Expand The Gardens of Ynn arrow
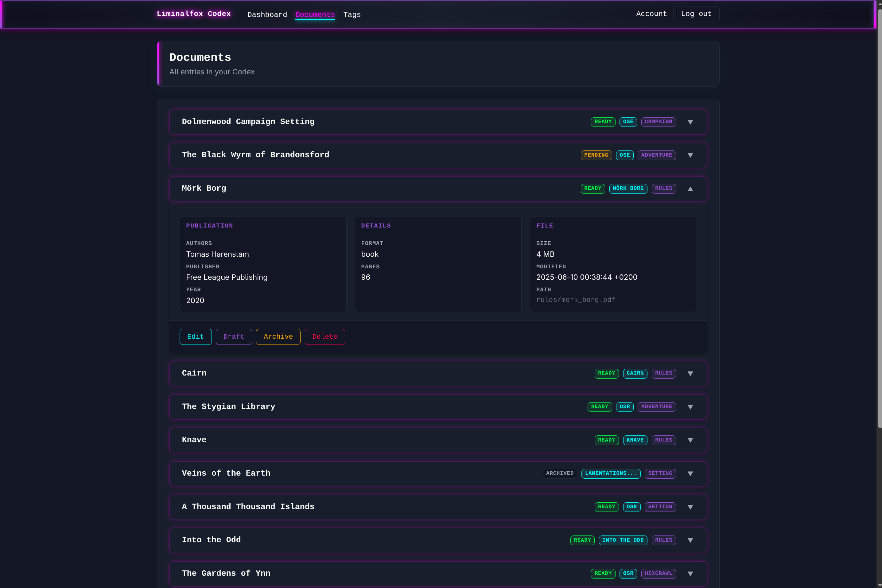 coord(690,574)
